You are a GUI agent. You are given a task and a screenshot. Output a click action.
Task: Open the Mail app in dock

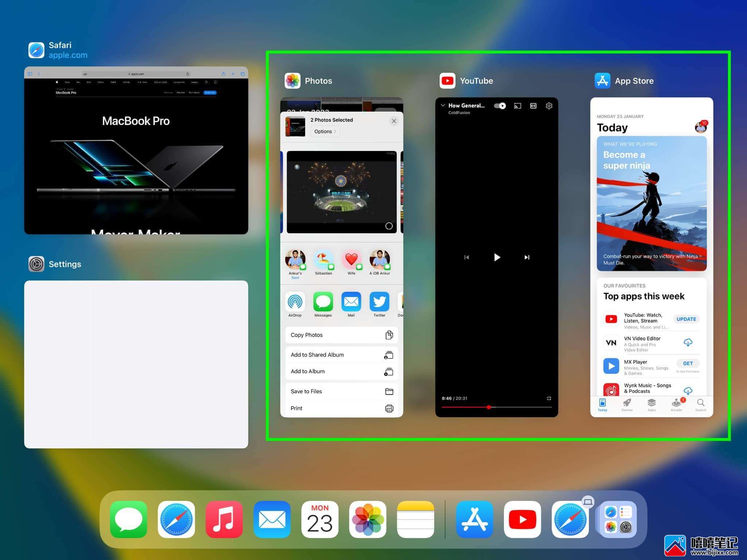272,519
